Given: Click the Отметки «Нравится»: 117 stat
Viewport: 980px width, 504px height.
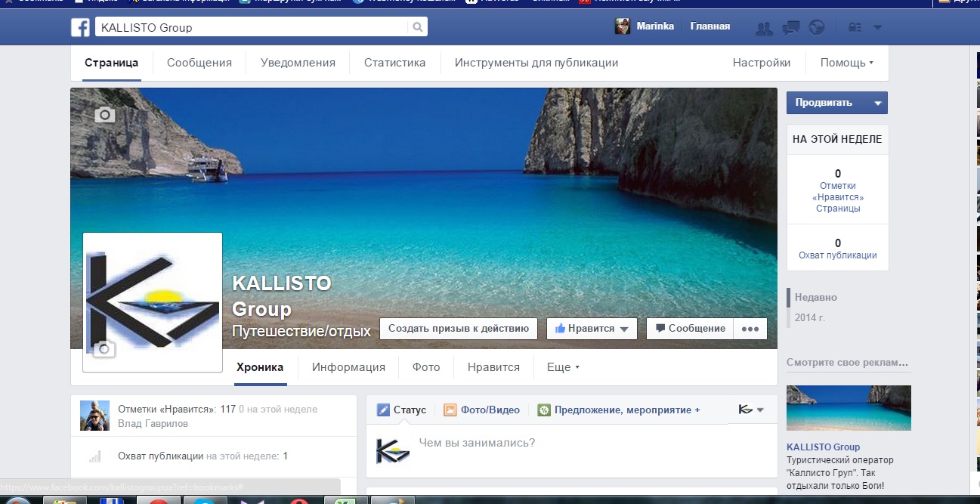Looking at the screenshot, I should click(177, 410).
